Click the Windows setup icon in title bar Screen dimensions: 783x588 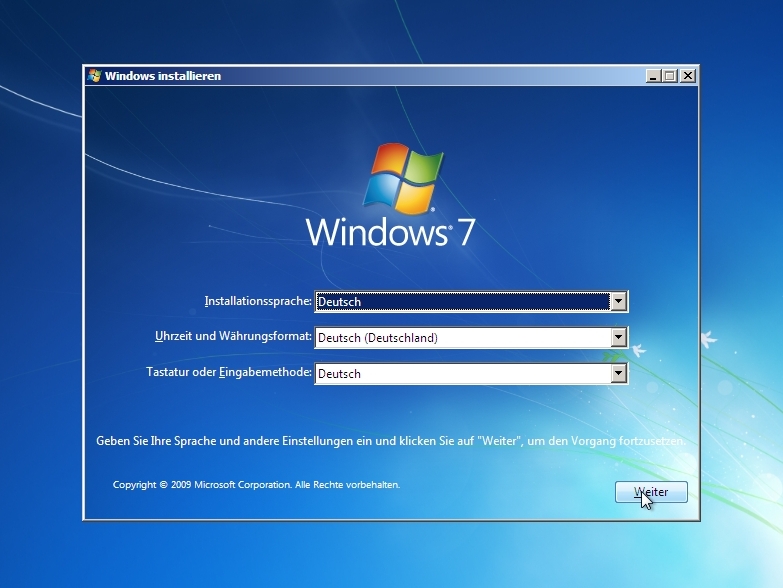[94, 76]
